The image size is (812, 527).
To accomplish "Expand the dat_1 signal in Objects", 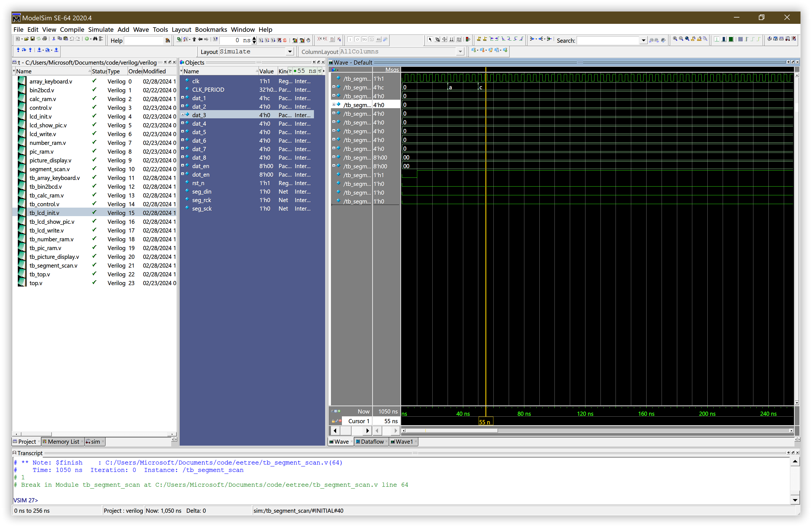I will coord(182,98).
